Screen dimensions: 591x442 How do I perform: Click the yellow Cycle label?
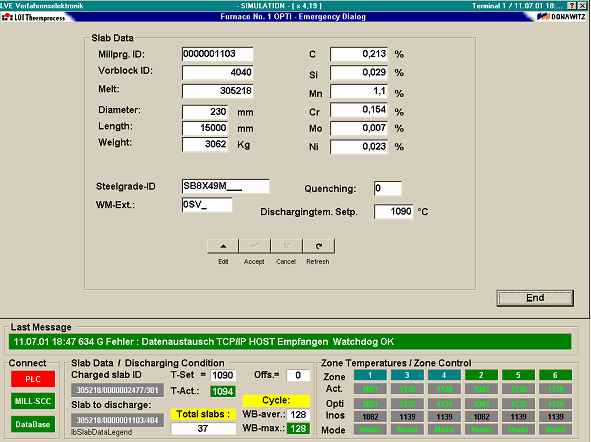point(276,400)
